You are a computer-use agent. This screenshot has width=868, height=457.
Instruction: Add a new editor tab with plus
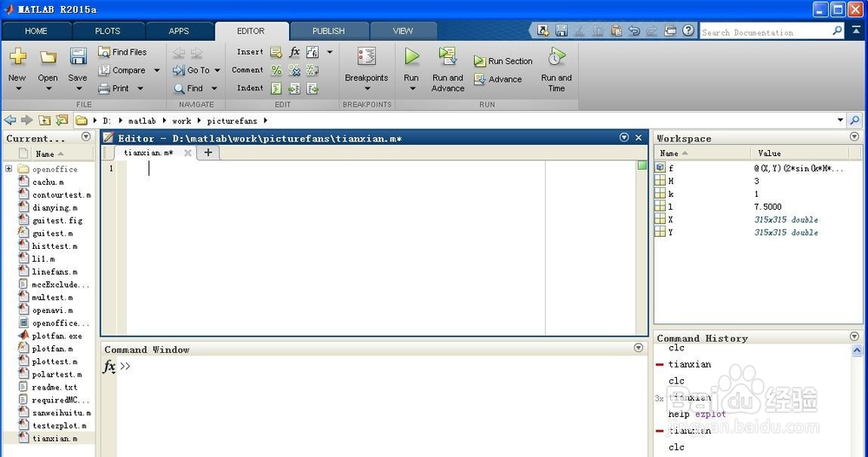tap(208, 153)
